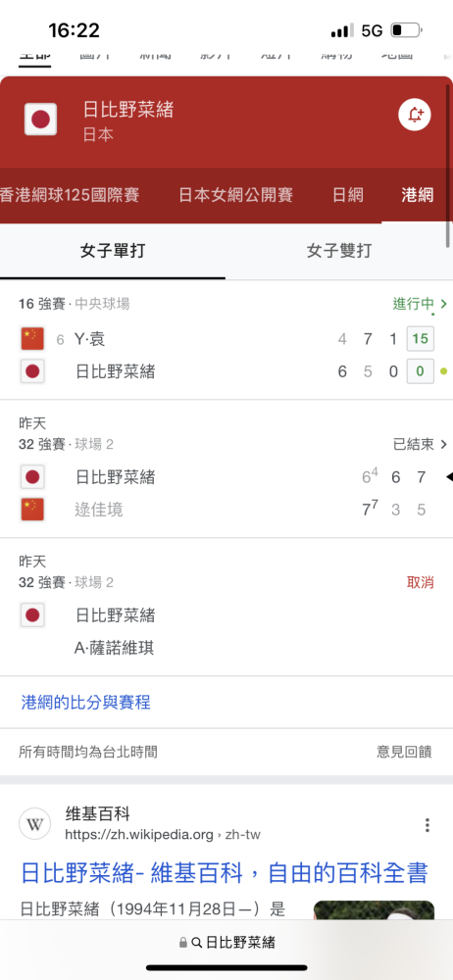Expand the 進行中 live match chevron
453x980 pixels.
click(x=443, y=305)
